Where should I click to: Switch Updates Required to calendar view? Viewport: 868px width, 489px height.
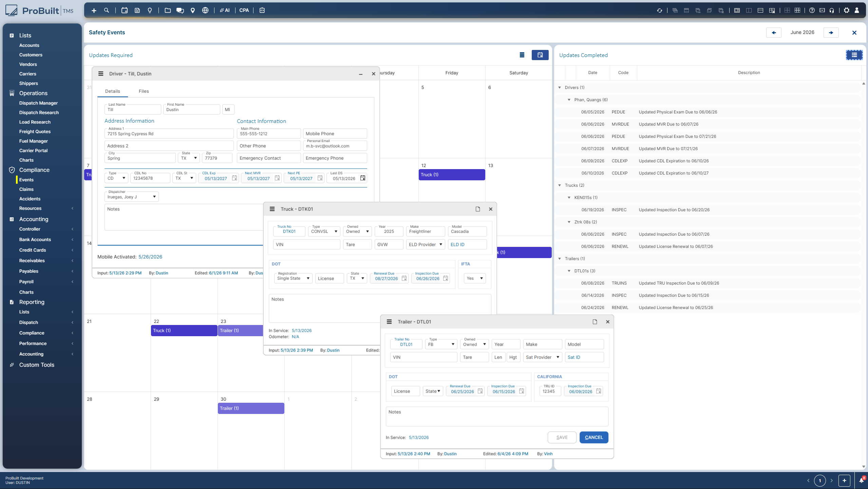click(x=540, y=55)
